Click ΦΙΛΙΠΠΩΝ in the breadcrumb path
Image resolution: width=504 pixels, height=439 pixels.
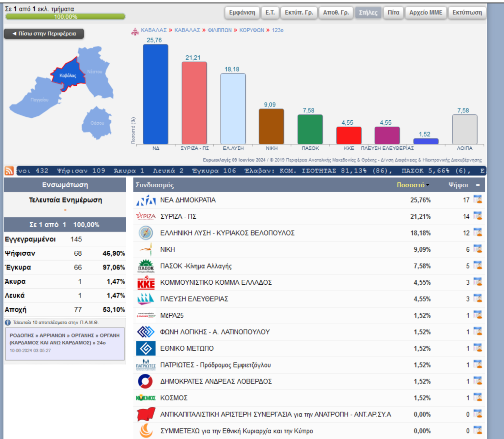tap(220, 30)
